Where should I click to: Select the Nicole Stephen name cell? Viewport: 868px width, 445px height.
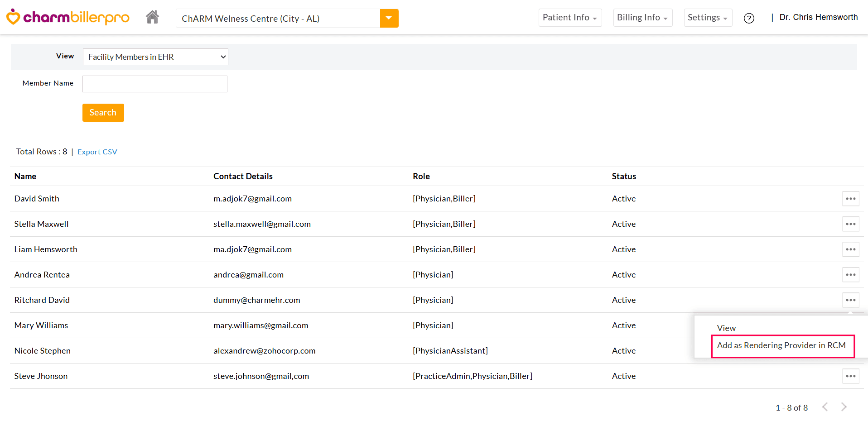pos(43,351)
